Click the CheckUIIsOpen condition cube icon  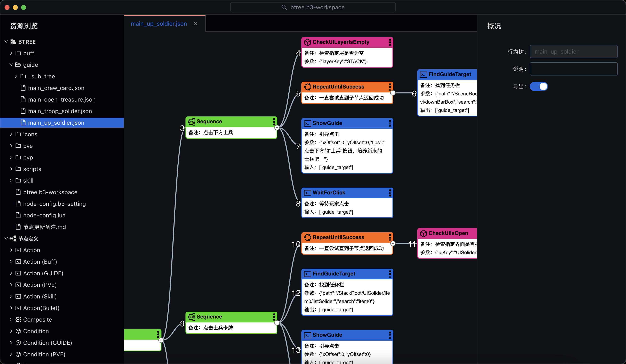tap(423, 233)
